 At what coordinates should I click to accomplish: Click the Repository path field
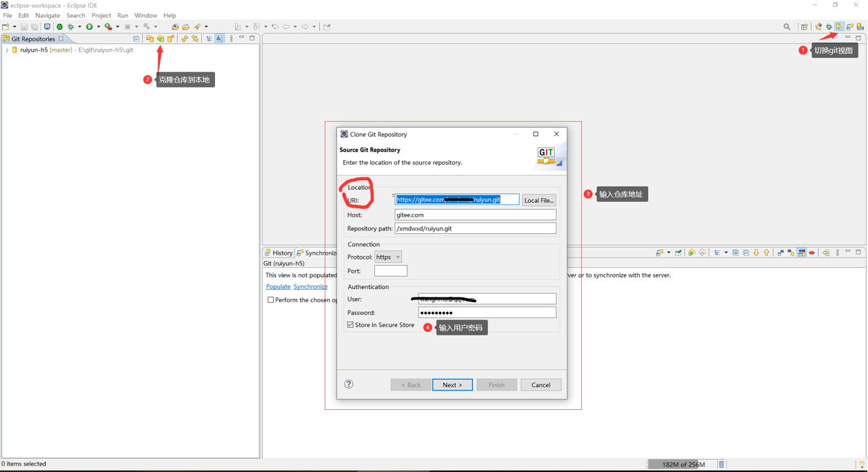(x=475, y=228)
